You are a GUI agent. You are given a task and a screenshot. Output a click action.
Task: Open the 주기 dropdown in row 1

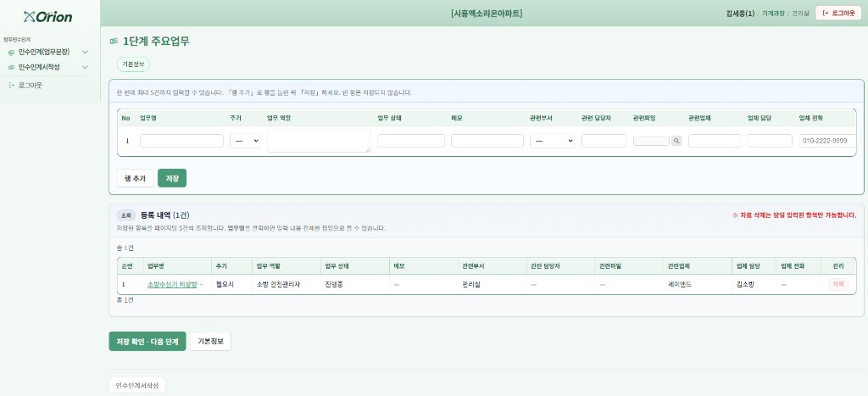click(245, 141)
